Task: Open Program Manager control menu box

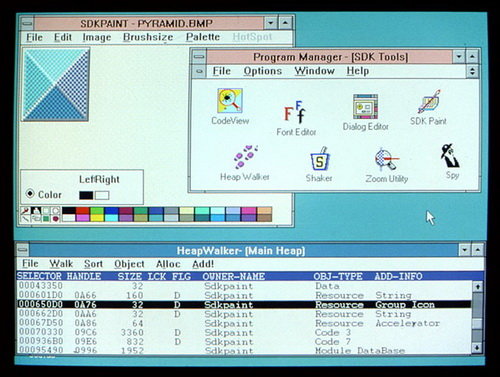Action: pos(199,57)
